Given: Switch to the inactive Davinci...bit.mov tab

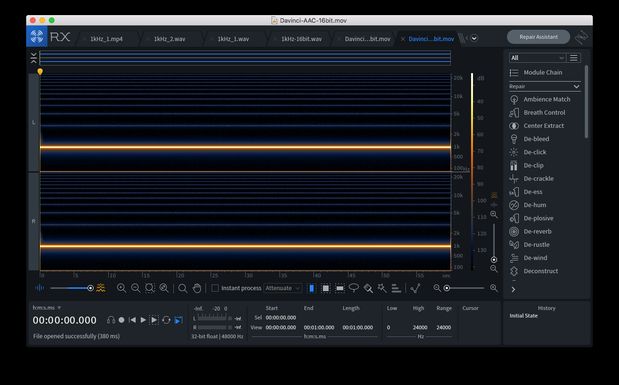Looking at the screenshot, I should click(368, 39).
